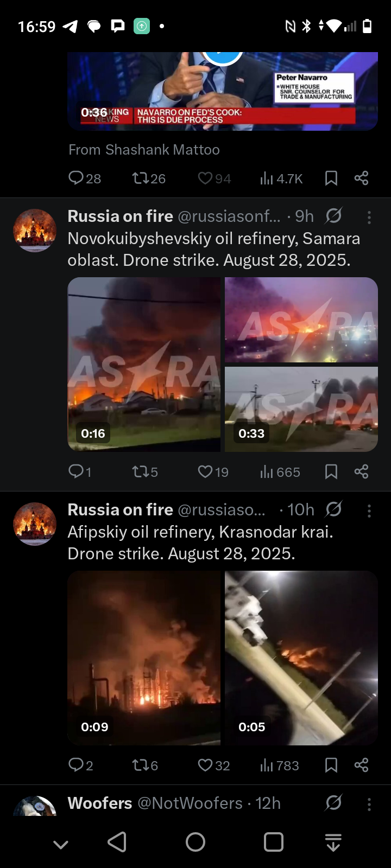Screen dimensions: 391x868
Task: Open Shashank Mattoo source link
Action: pyautogui.click(x=144, y=150)
